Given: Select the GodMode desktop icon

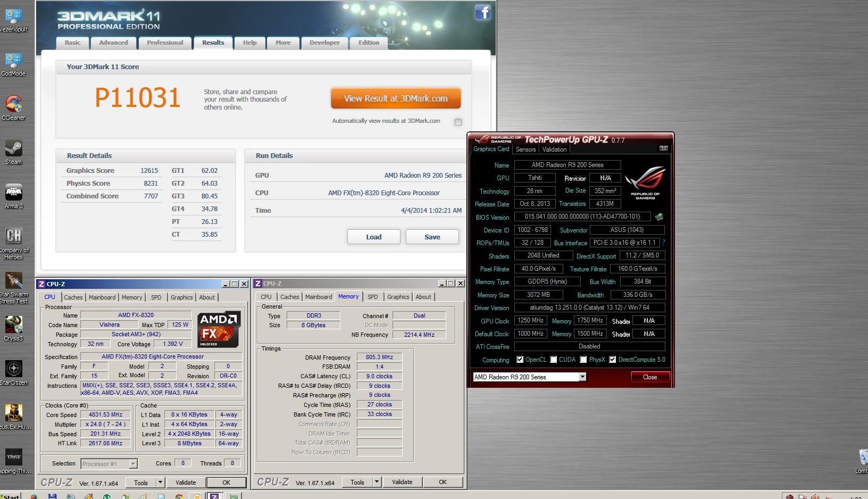Looking at the screenshot, I should (x=13, y=64).
